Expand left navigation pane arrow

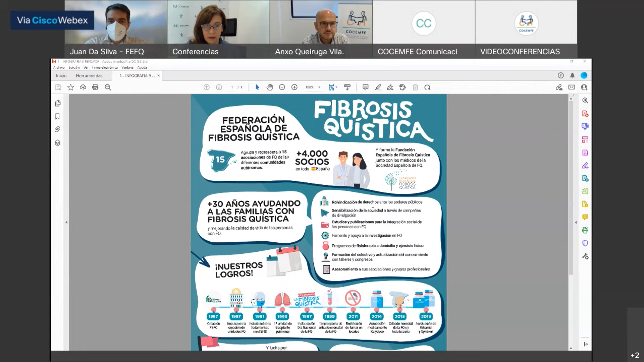[x=66, y=222]
